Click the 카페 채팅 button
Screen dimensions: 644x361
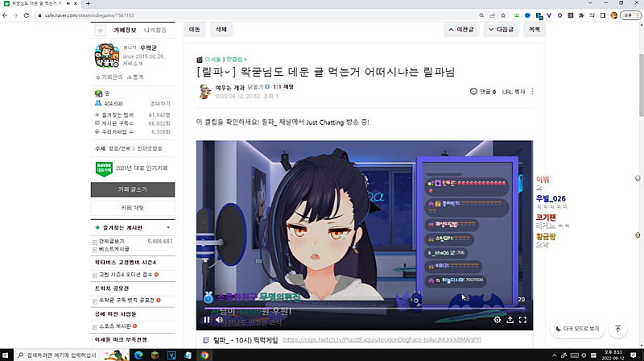[x=133, y=208]
